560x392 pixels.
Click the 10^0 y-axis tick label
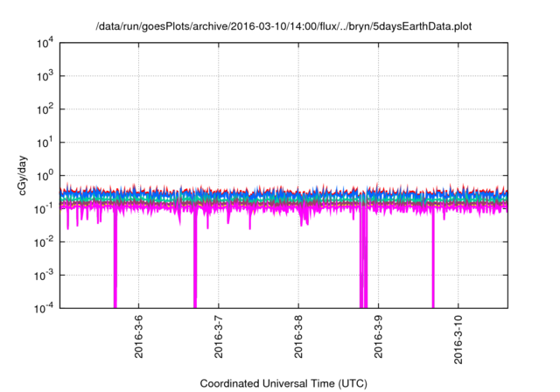pos(45,176)
